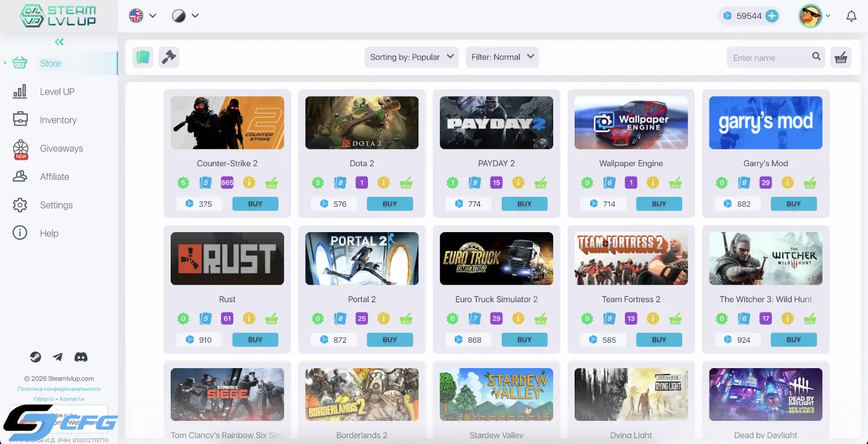Open notifications bell

click(x=851, y=16)
